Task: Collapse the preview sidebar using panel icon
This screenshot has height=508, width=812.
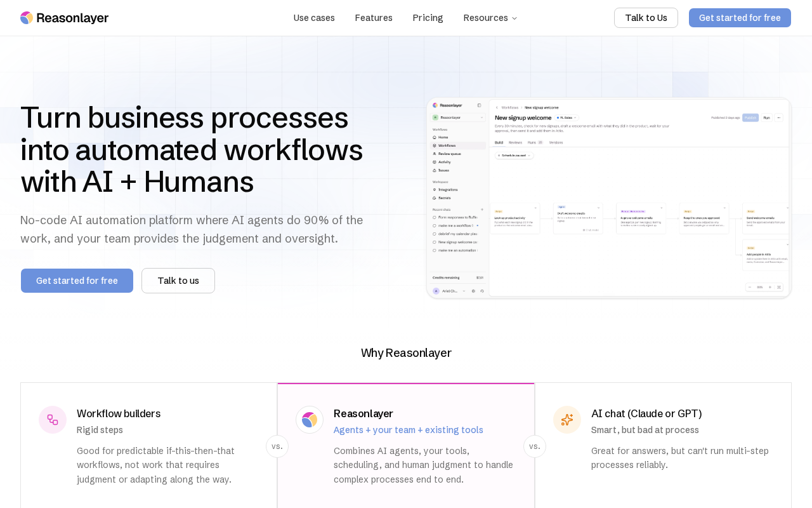Action: click(479, 105)
